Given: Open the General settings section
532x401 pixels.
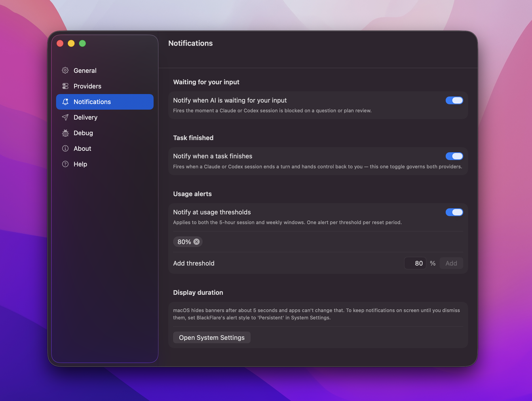Looking at the screenshot, I should 105,70.
